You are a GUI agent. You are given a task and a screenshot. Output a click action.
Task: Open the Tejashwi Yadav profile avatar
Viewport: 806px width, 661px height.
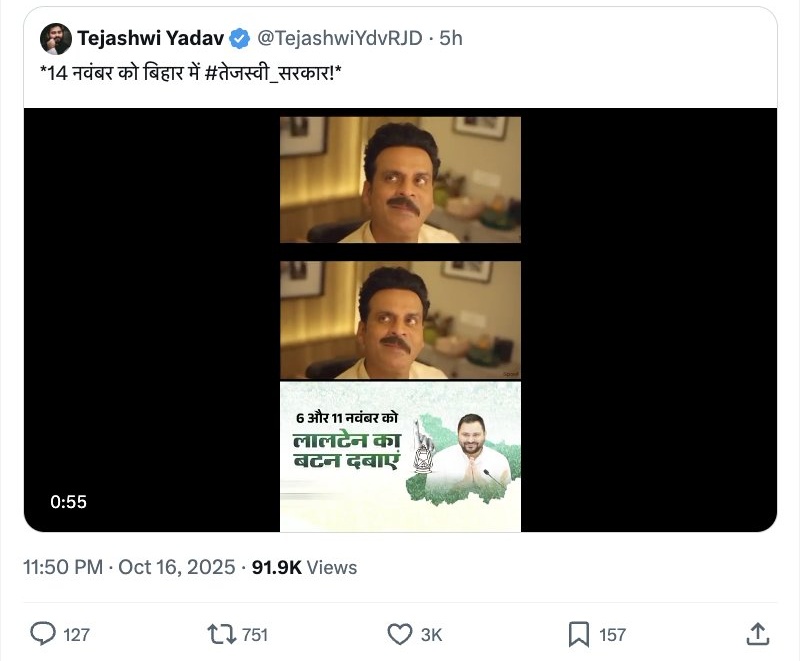tap(55, 39)
